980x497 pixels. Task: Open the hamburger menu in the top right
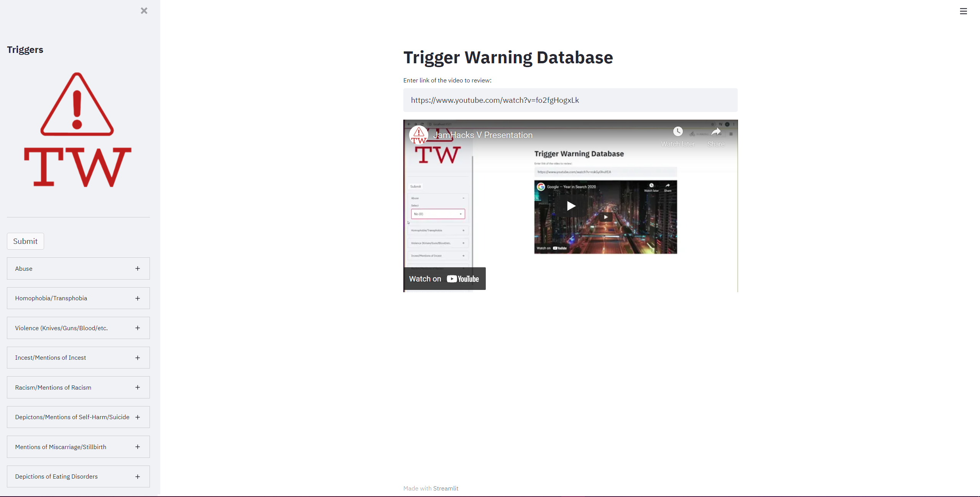tap(963, 11)
